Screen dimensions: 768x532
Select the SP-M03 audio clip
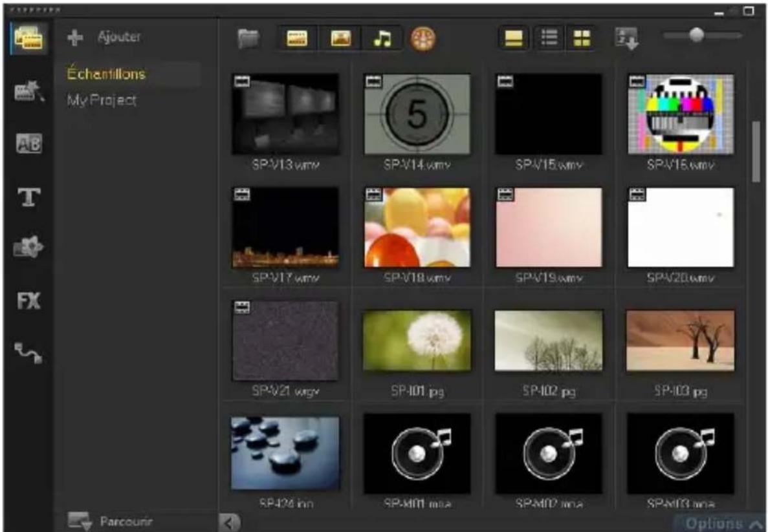coord(681,454)
